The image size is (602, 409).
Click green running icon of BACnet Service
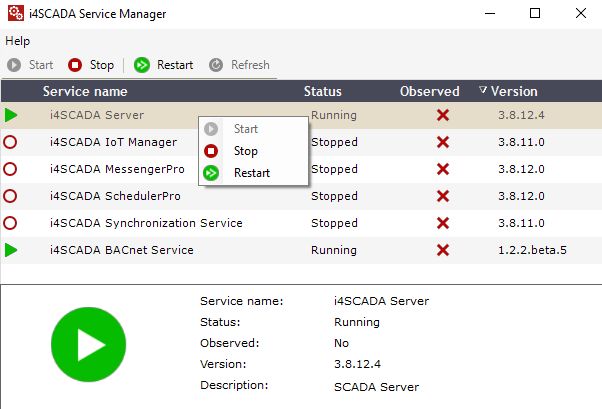[11, 250]
